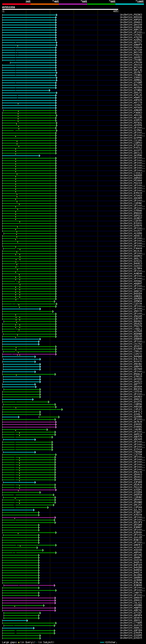Screen dimensions: 146x644
Task: Select the UniRef100_P61106 label
Action: point(131,487)
